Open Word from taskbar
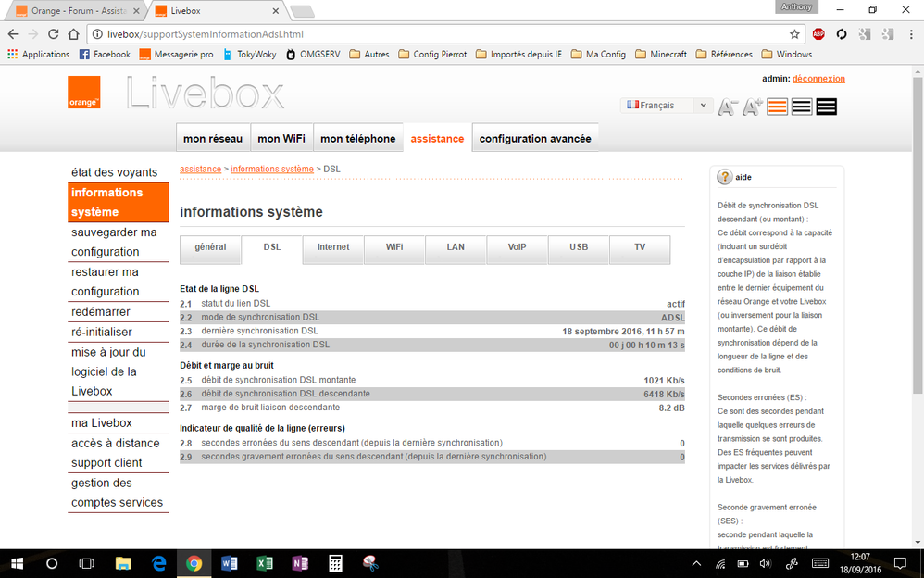The image size is (924, 578). pyautogui.click(x=229, y=564)
